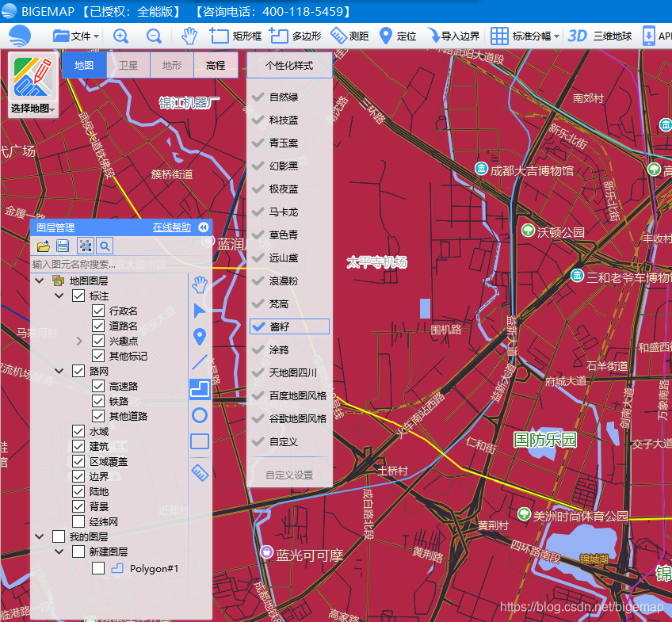Uncheck the 行政名 checkbox
Viewport: 672px width, 622px height.
[x=98, y=311]
